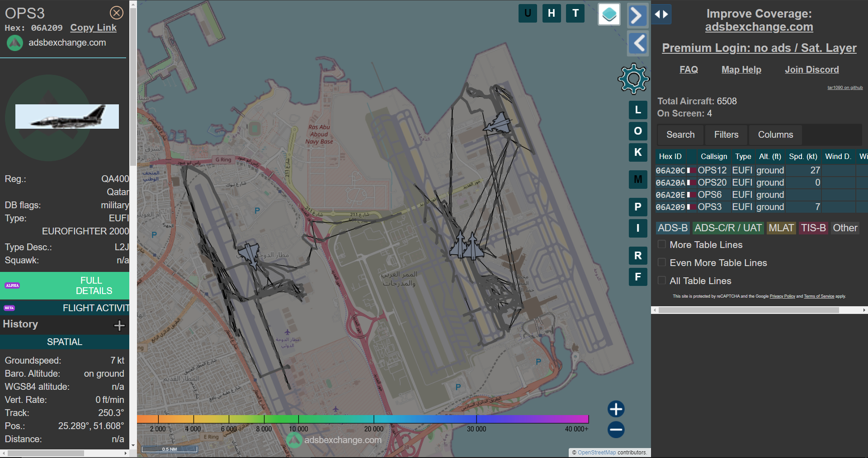Click the right chevron arrow button
This screenshot has width=868, height=458.
(637, 16)
